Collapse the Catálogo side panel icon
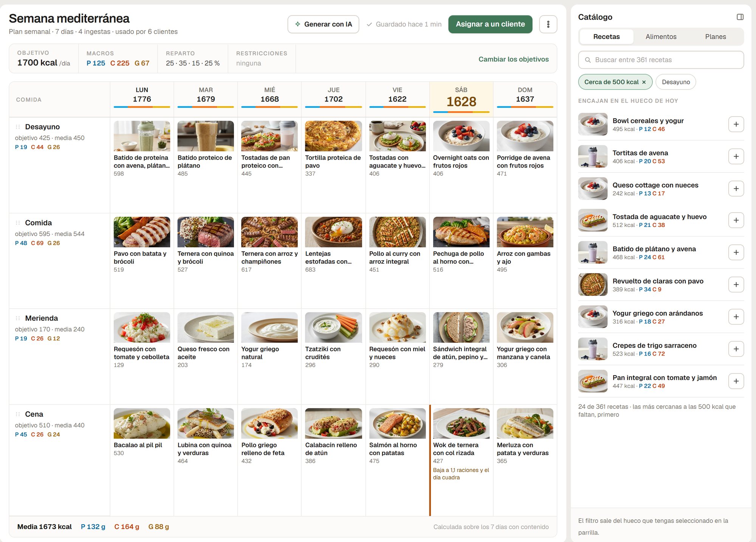Viewport: 756px width, 542px height. click(740, 17)
